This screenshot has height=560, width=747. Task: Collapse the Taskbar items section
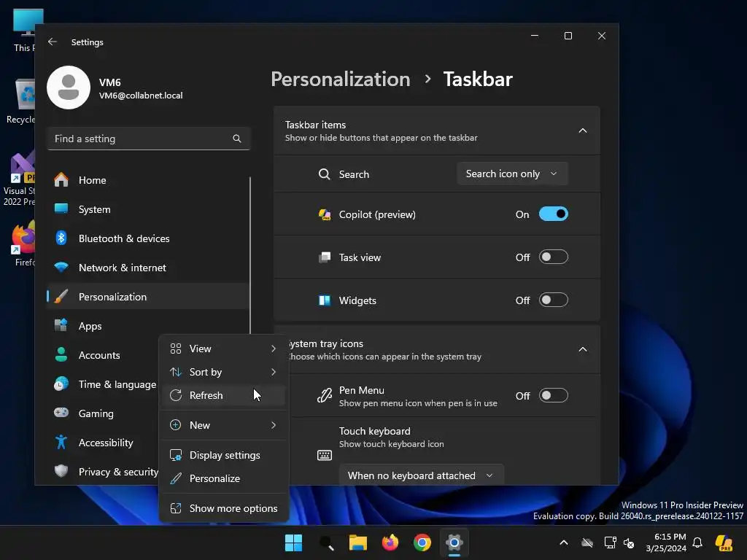(583, 131)
